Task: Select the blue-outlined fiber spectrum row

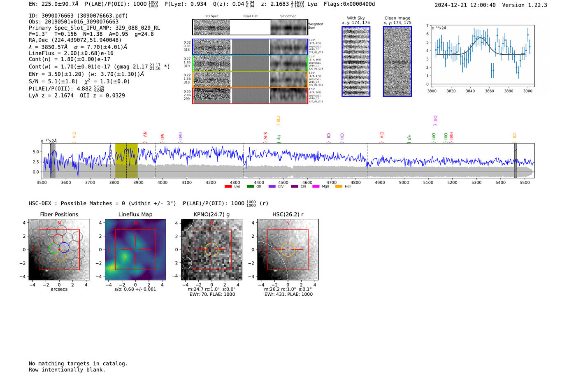Action: [x=250, y=47]
